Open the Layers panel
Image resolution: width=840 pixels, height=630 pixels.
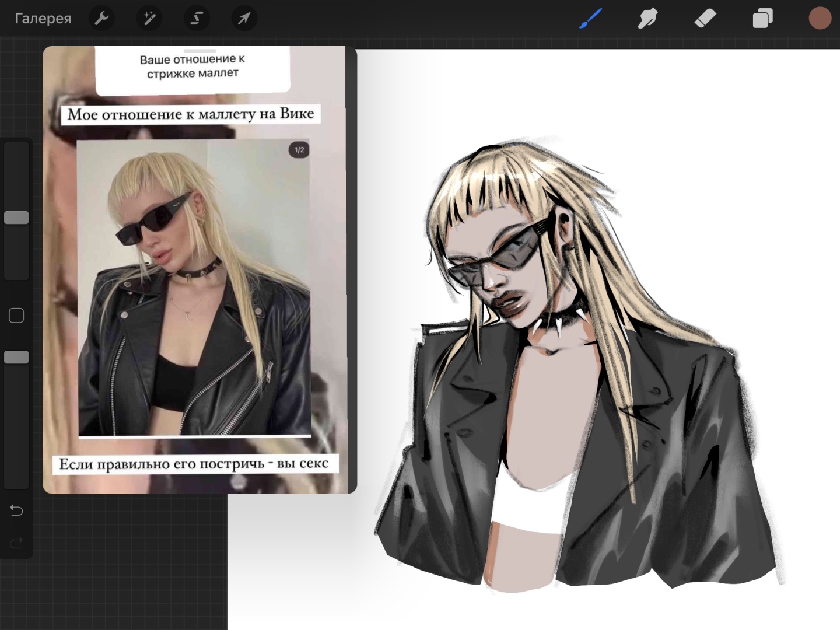pos(762,19)
